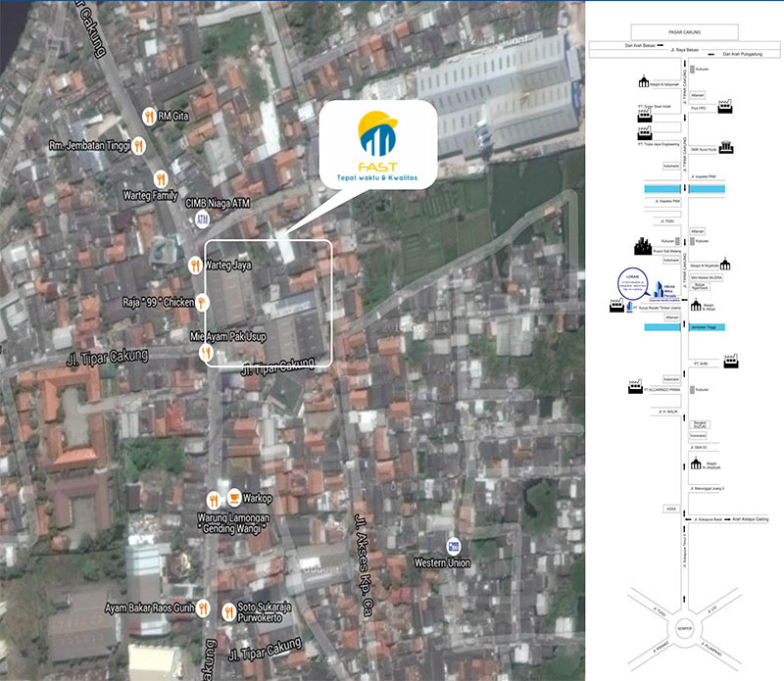The height and width of the screenshot is (681, 784).
Task: Click the Raja "99" Chicken marker
Action: tap(203, 302)
